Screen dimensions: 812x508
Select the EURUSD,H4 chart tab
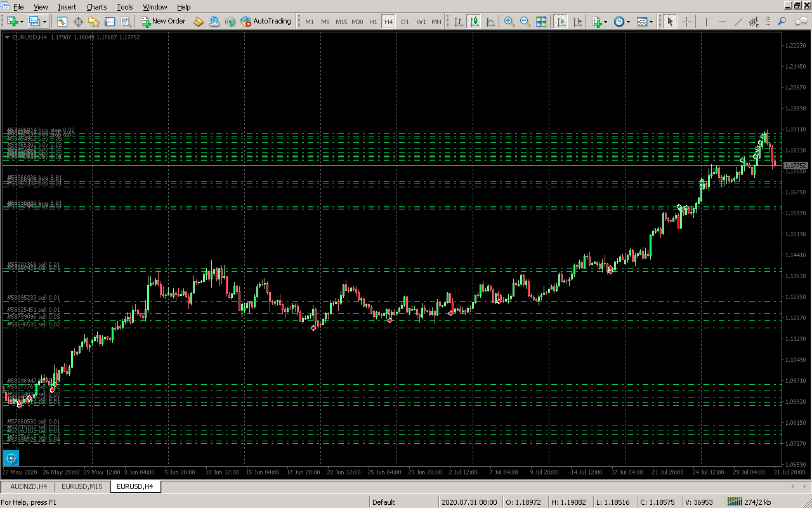click(x=135, y=486)
